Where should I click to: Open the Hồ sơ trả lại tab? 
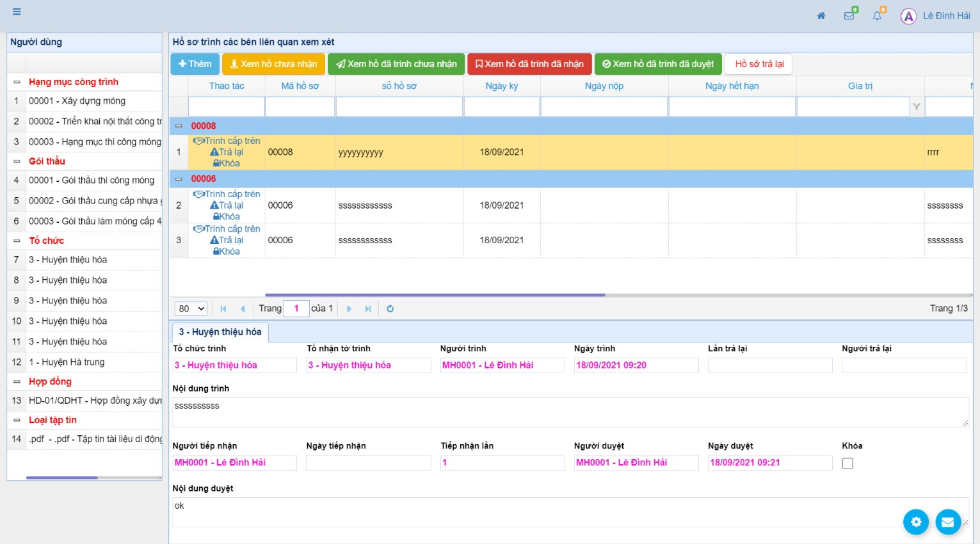pyautogui.click(x=759, y=64)
